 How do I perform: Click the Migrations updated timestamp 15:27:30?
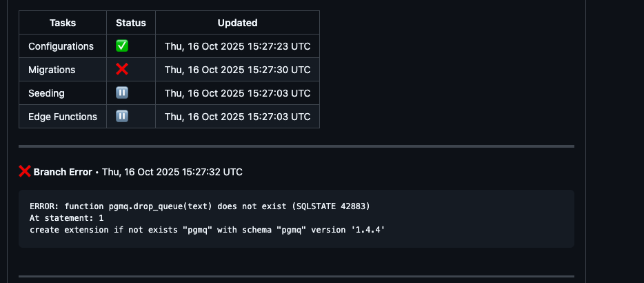237,70
